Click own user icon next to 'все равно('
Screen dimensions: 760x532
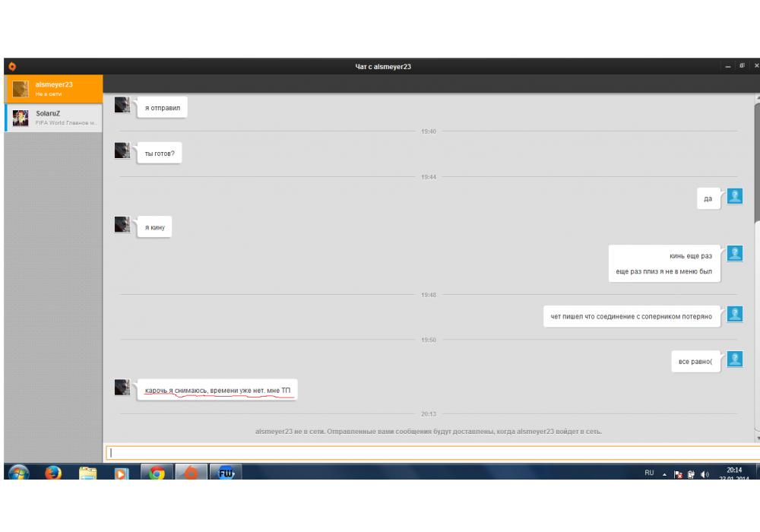[735, 359]
